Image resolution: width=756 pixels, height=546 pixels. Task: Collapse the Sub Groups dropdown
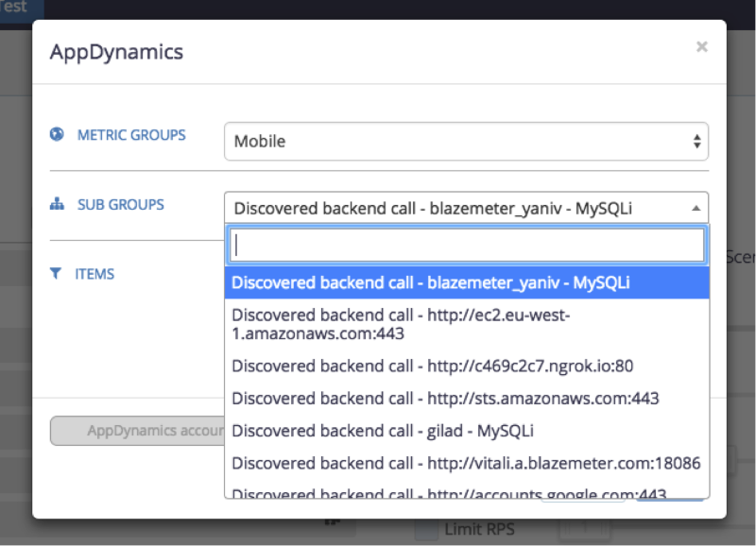tap(466, 208)
